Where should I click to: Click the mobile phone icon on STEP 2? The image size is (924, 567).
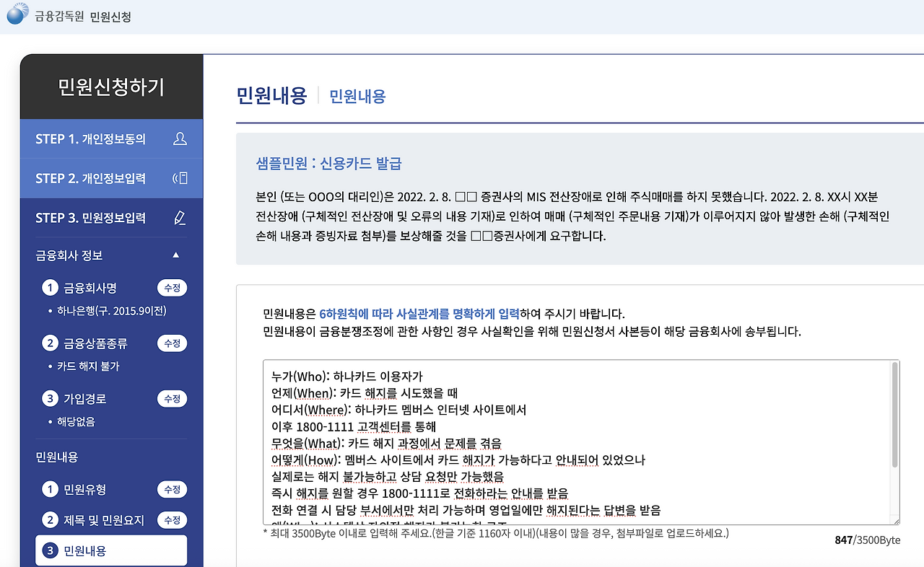click(x=179, y=178)
